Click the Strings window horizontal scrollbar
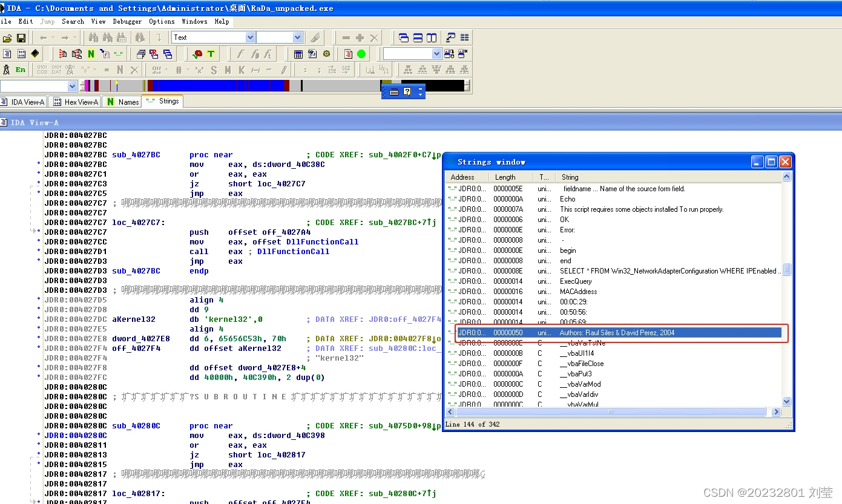This screenshot has width=842, height=504. click(614, 412)
